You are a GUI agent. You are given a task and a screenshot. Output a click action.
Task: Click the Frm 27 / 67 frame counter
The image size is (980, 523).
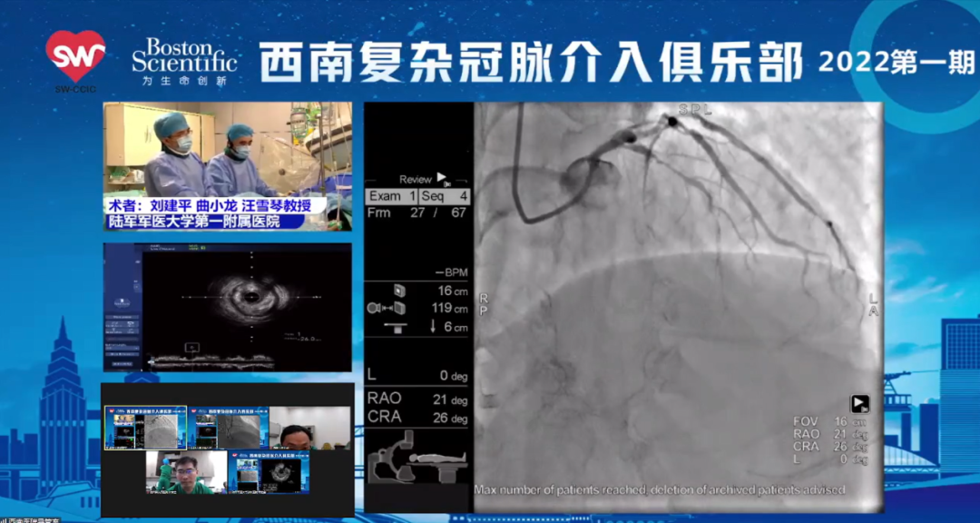(x=416, y=213)
